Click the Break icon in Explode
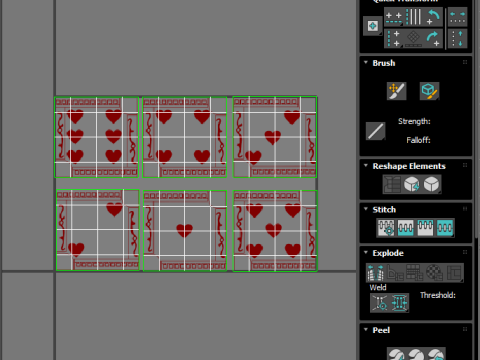Viewport: 480px width, 360px height. coord(376,273)
